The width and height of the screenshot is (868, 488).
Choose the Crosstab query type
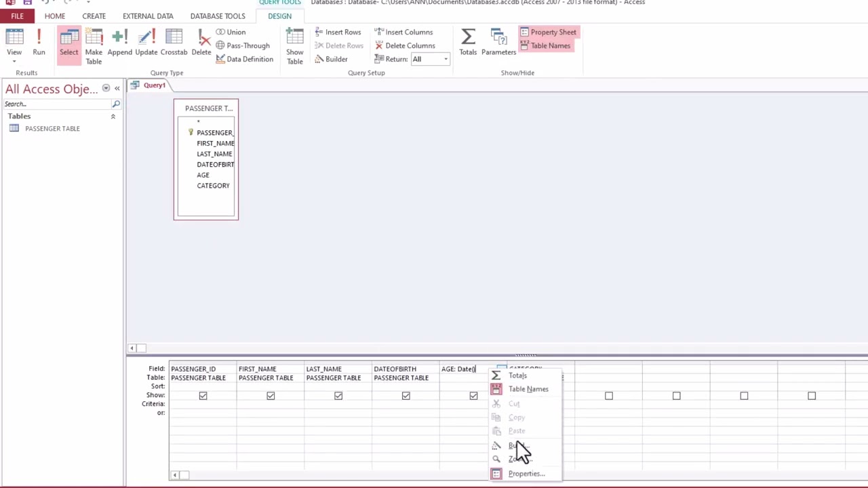coord(174,43)
